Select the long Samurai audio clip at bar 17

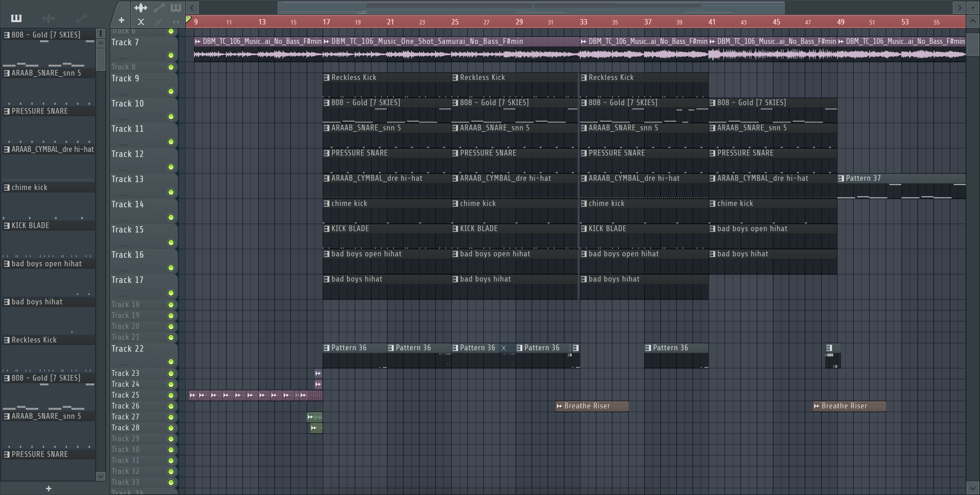[451, 49]
